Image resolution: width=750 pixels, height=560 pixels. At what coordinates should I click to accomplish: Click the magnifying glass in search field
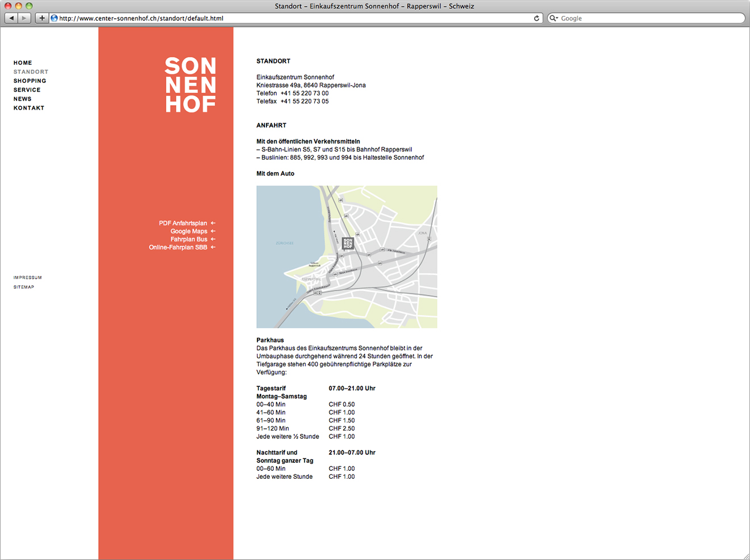point(553,18)
